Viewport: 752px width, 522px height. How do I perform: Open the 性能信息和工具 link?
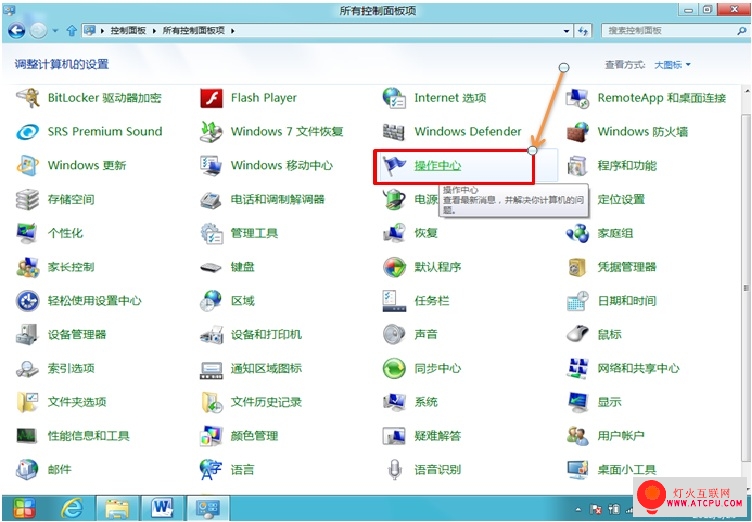coord(88,436)
